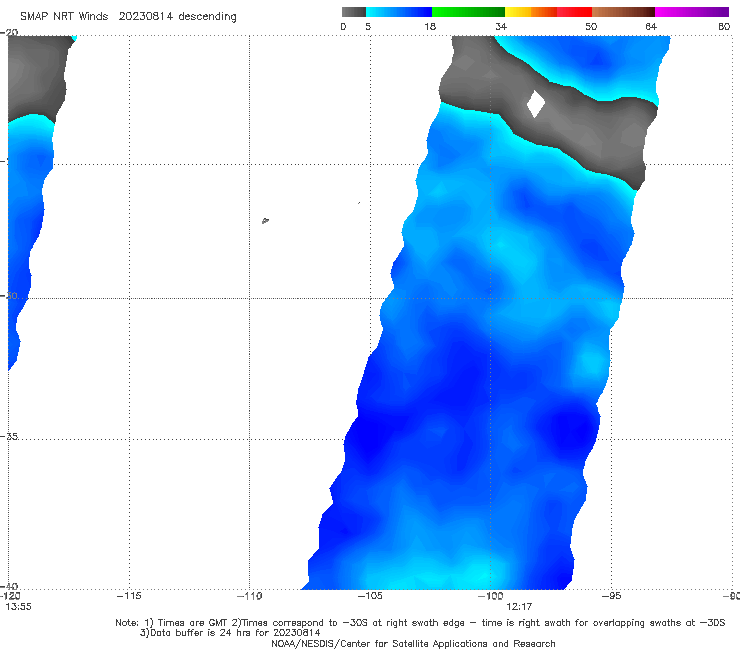Click the note line 'Data buffer is 24 hrs'
The height and width of the screenshot is (650, 740).
230,633
